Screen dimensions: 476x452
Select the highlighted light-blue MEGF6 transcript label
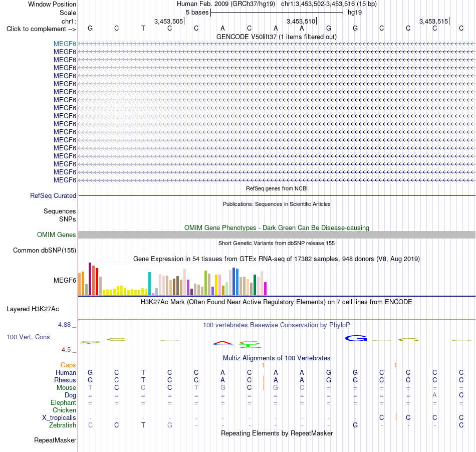[x=65, y=44]
